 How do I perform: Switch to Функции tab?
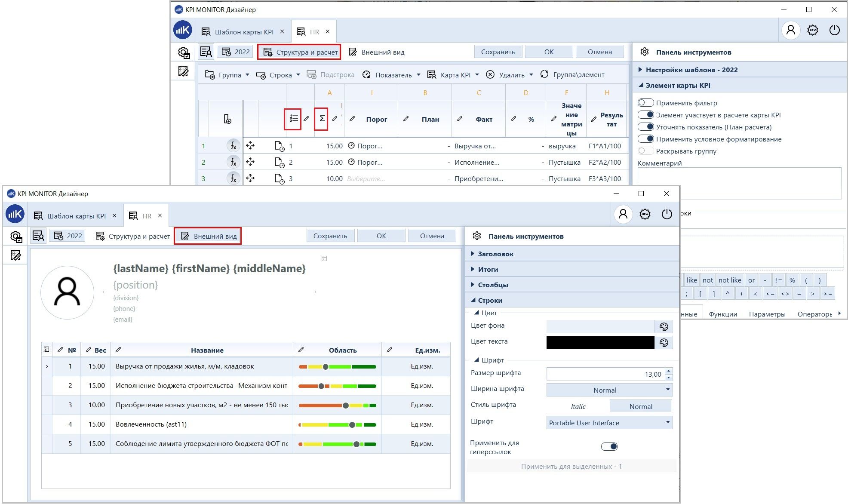point(723,314)
